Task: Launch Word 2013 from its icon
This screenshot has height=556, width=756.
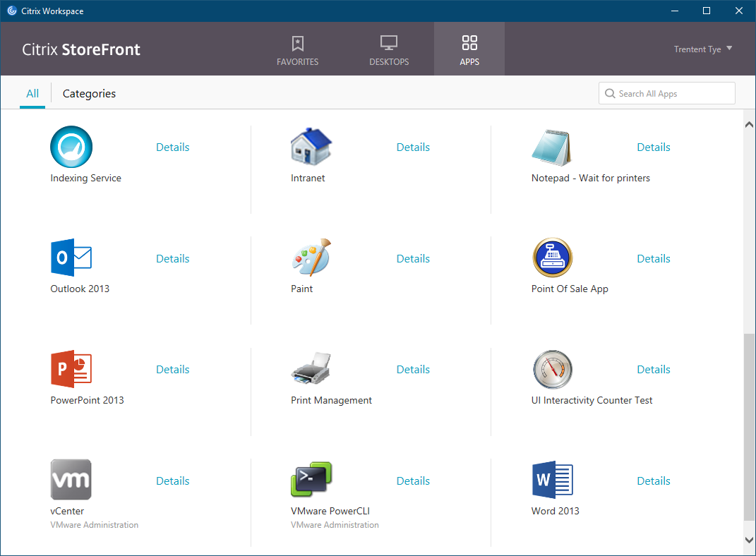Action: 552,480
